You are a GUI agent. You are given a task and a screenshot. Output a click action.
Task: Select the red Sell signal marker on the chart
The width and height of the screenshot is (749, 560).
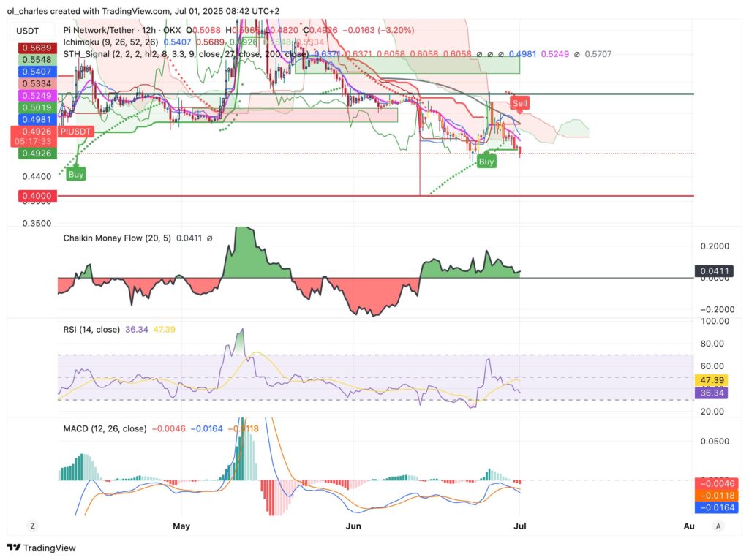click(519, 103)
